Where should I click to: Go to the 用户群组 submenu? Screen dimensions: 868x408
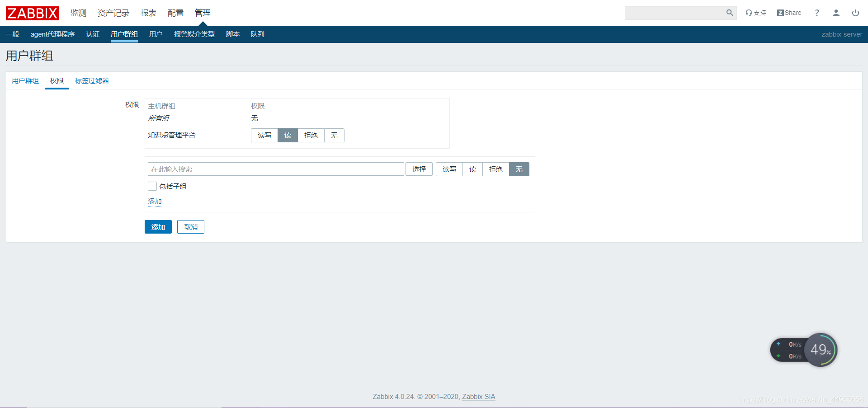(x=124, y=34)
